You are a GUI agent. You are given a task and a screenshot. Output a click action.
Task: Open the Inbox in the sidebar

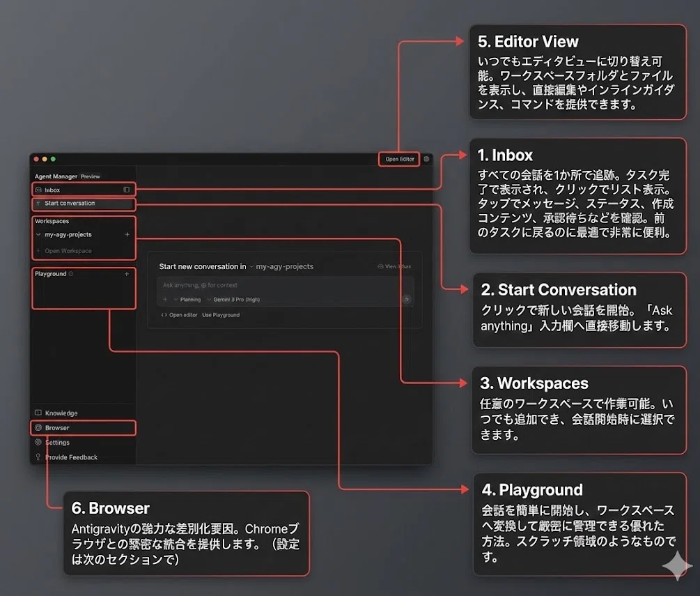(84, 190)
